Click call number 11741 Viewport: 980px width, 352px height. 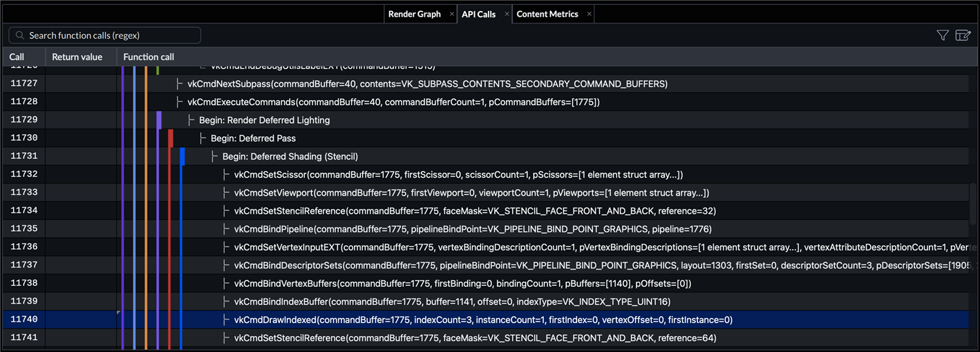(23, 337)
